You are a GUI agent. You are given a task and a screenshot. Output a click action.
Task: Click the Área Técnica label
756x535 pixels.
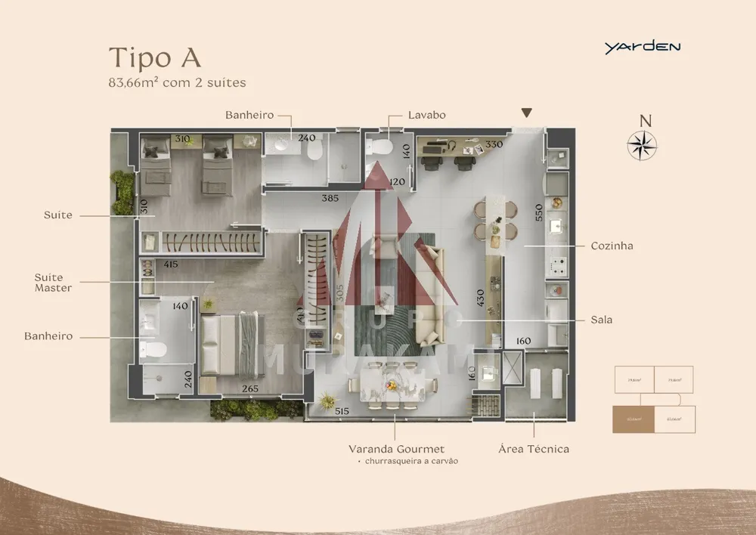[534, 449]
